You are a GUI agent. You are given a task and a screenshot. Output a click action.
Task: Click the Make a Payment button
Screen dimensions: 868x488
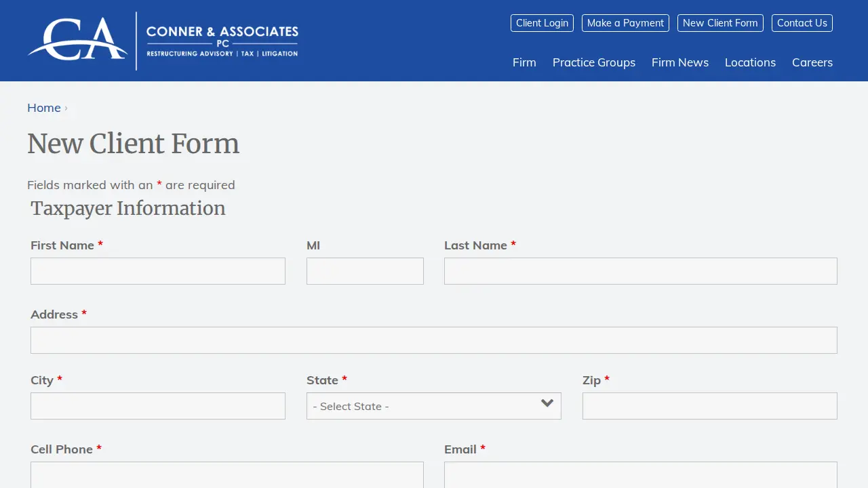[625, 23]
